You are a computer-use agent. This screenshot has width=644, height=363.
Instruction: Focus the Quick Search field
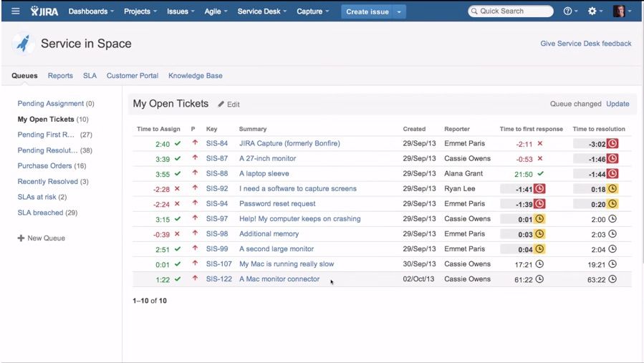coord(511,11)
